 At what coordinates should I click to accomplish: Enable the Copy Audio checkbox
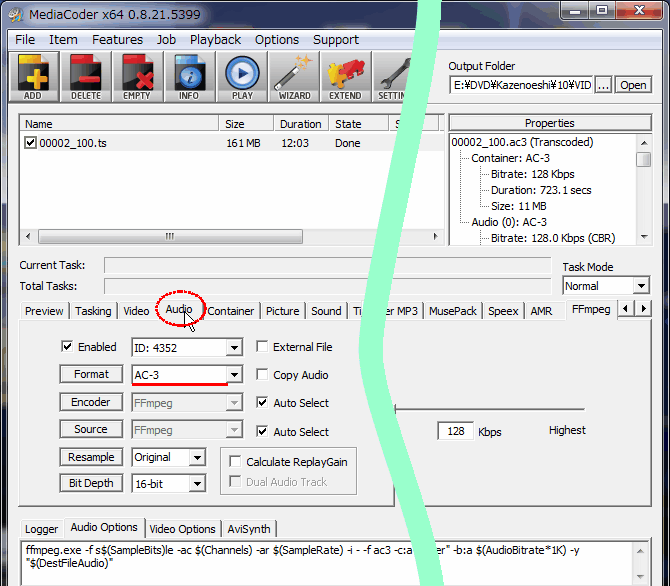point(263,375)
